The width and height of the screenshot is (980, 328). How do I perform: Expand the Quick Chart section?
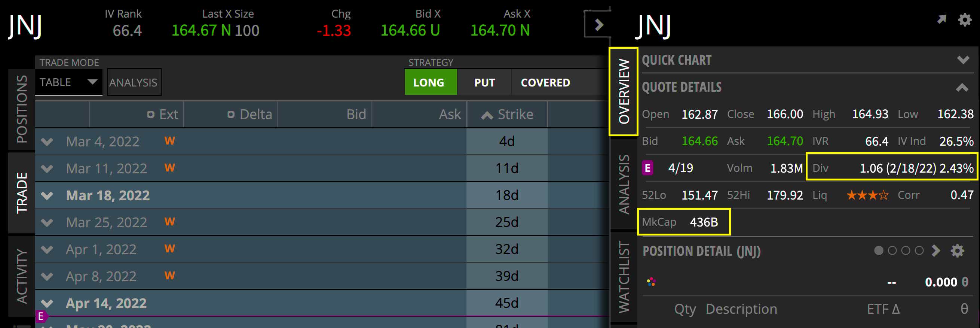point(963,60)
